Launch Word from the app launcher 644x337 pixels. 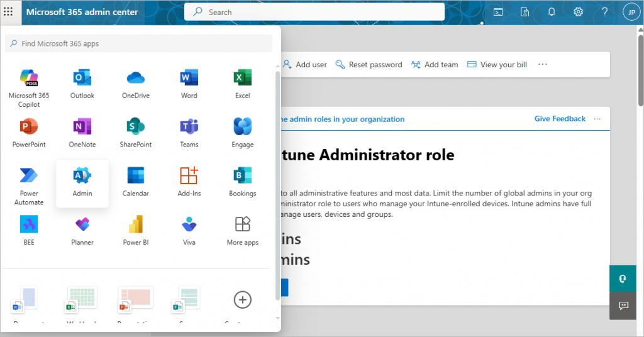click(189, 84)
